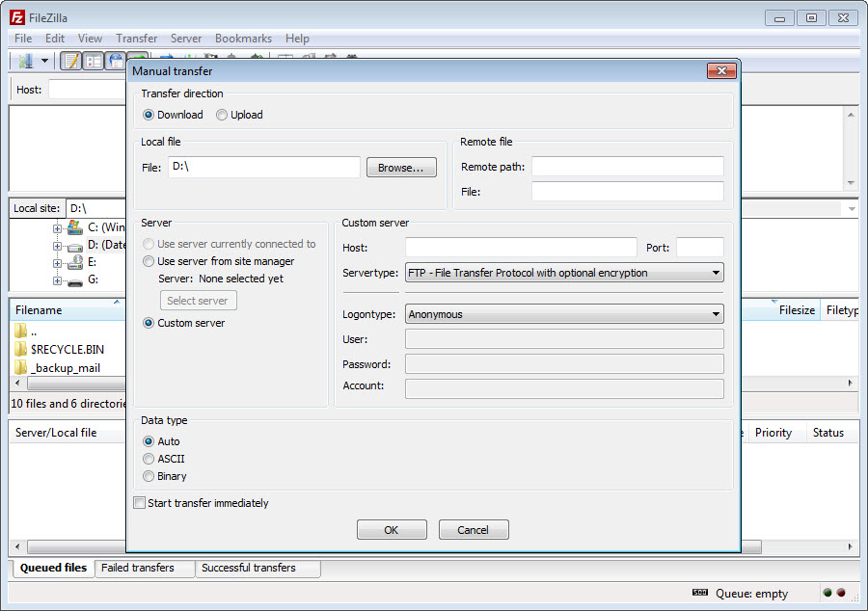Click the green activity LED indicator
Image resolution: width=868 pixels, height=611 pixels.
tap(827, 593)
